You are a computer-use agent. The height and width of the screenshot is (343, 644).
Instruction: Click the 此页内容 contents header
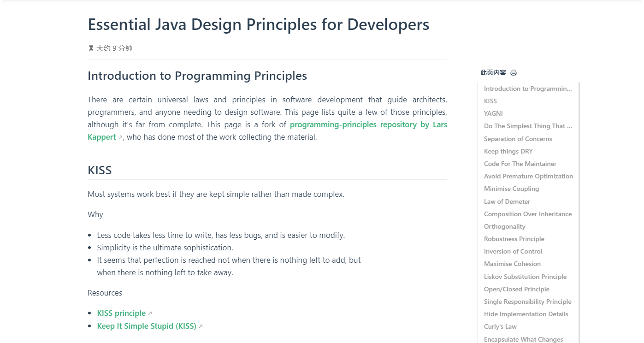coord(493,72)
